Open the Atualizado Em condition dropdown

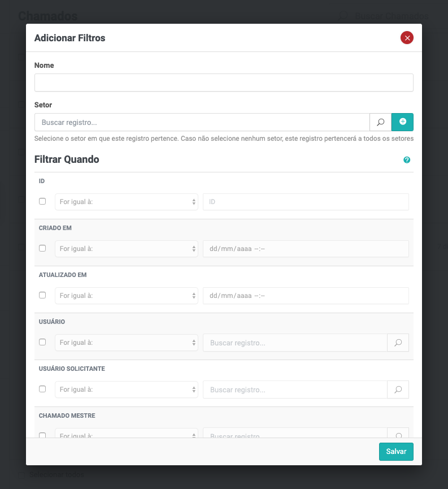[x=126, y=296]
